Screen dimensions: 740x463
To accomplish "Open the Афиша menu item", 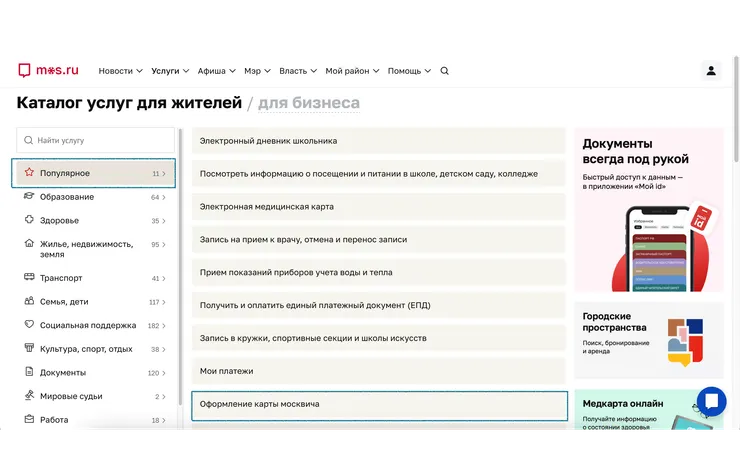I will pyautogui.click(x=211, y=71).
